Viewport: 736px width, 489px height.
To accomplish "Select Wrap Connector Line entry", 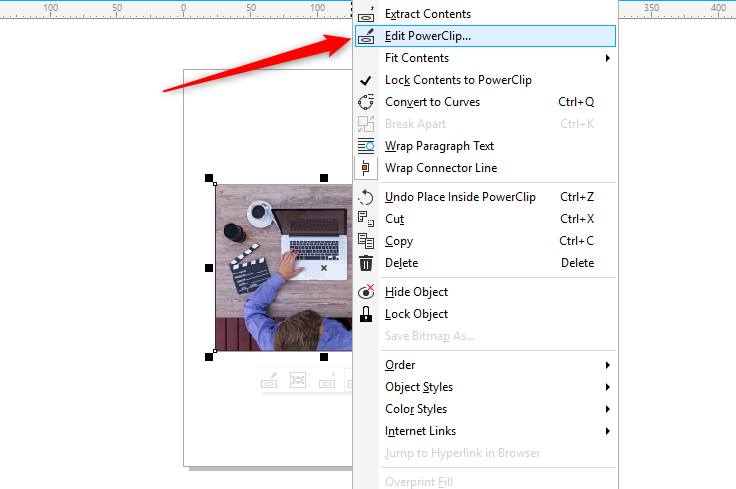I will pos(485,168).
